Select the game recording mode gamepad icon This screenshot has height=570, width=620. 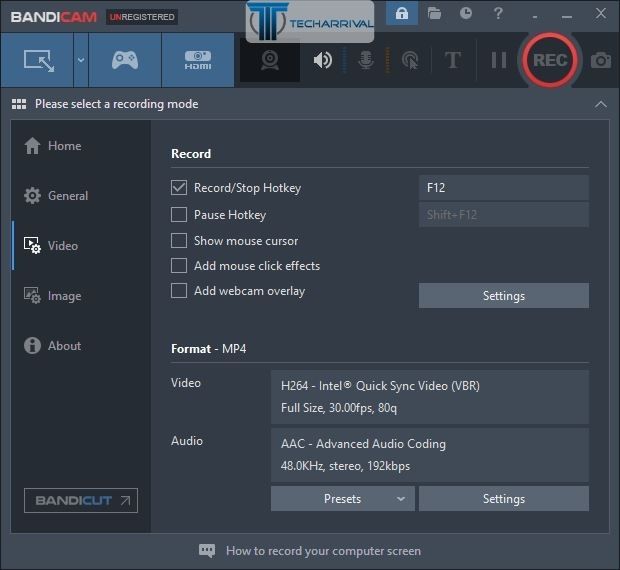[x=125, y=60]
